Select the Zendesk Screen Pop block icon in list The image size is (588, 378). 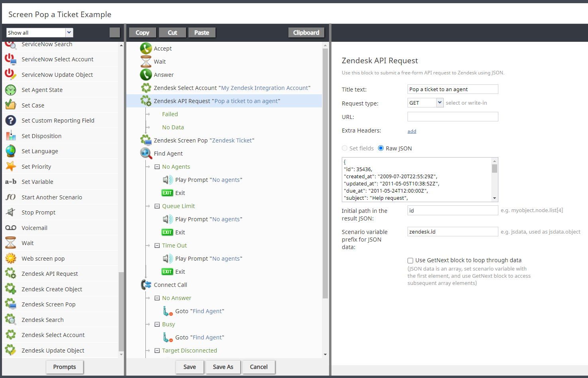tap(10, 304)
